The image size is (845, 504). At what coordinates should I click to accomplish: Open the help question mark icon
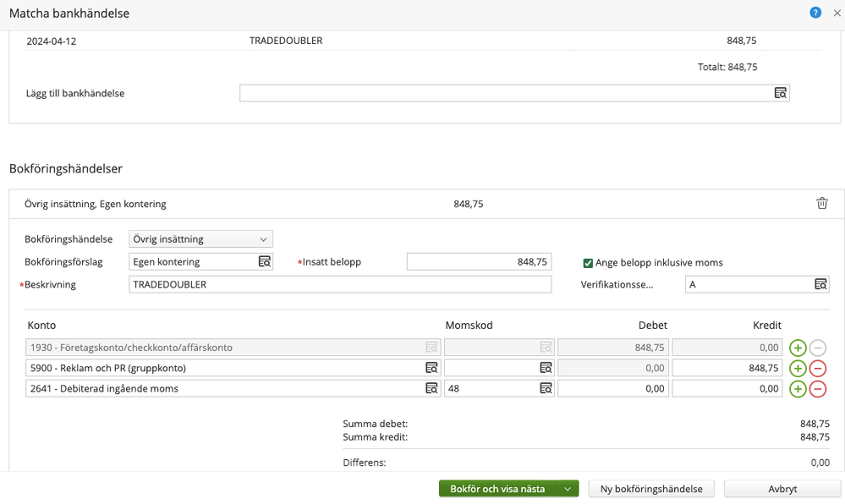point(815,13)
